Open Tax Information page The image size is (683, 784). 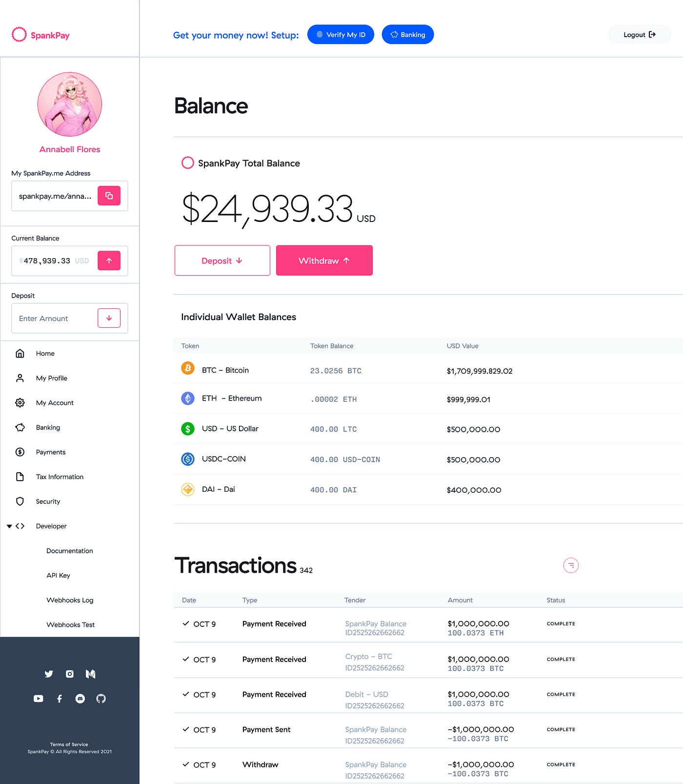(x=60, y=477)
